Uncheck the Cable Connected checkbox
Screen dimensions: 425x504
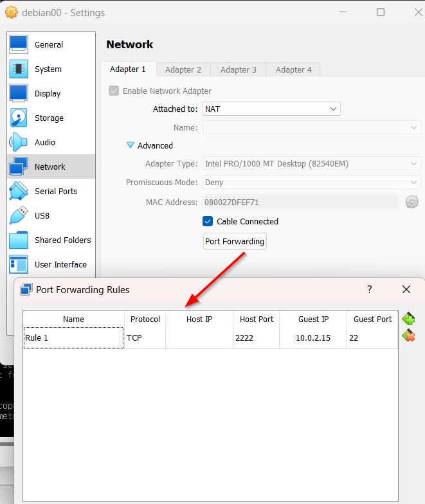coord(208,222)
